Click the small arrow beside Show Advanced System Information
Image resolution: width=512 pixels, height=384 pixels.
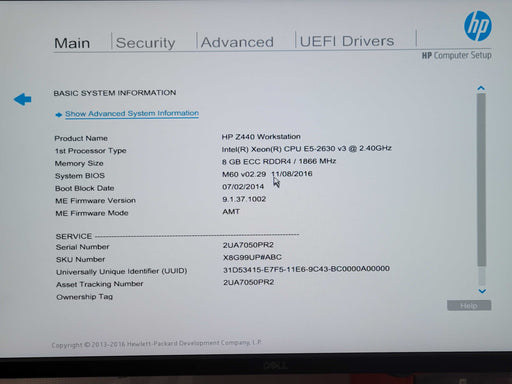pyautogui.click(x=59, y=115)
